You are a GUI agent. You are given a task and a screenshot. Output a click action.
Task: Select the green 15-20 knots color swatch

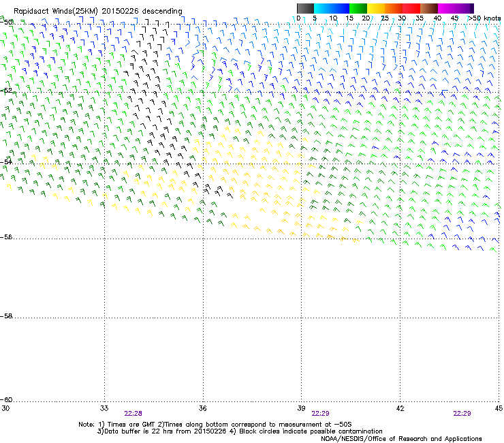pos(358,8)
